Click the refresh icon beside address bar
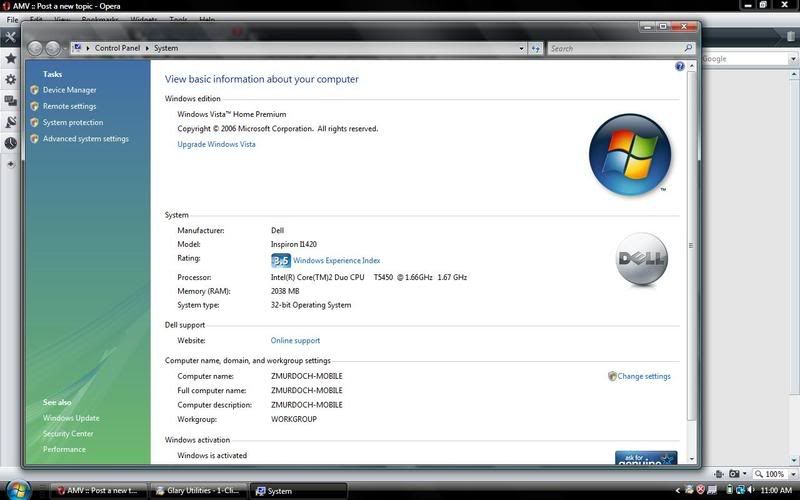This screenshot has width=800, height=500. click(536, 48)
